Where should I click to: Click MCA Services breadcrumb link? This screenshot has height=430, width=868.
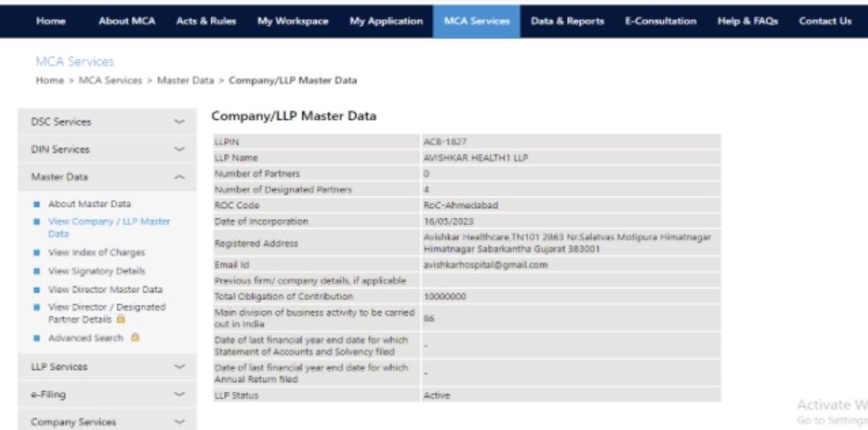click(x=110, y=80)
